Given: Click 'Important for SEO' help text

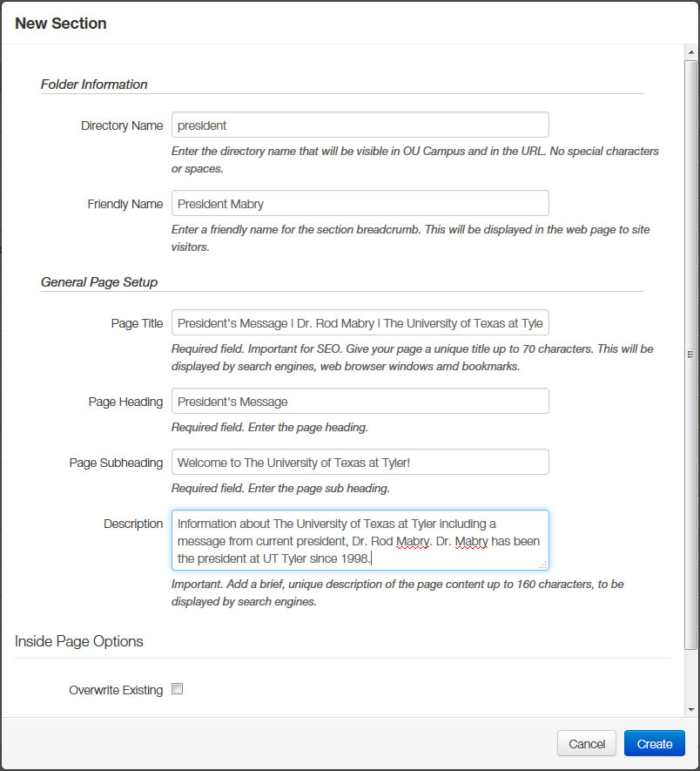Looking at the screenshot, I should [x=412, y=357].
